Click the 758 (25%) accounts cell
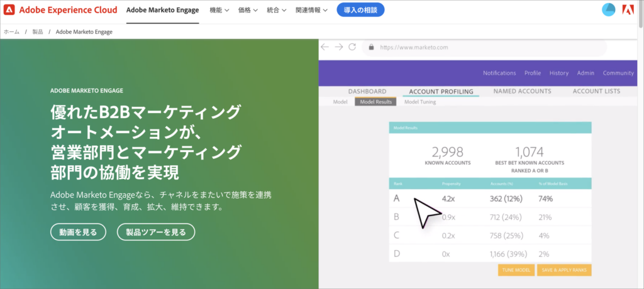This screenshot has width=644, height=289. click(x=506, y=236)
